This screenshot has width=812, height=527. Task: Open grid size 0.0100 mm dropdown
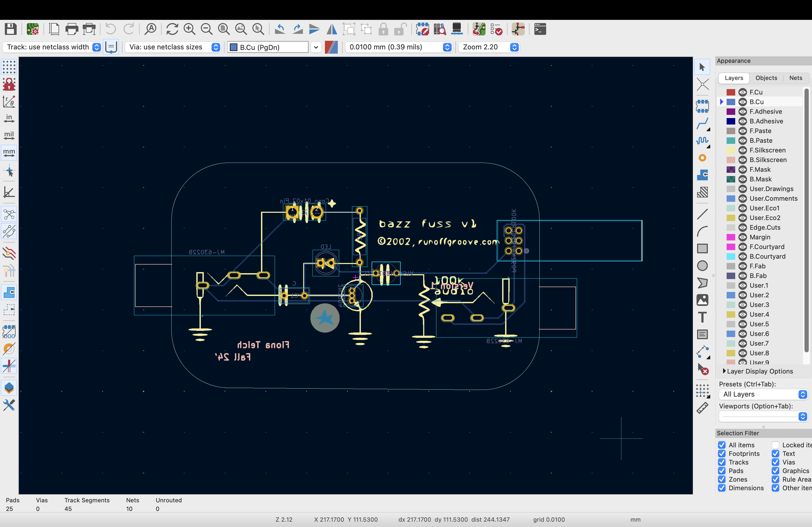[x=399, y=47]
